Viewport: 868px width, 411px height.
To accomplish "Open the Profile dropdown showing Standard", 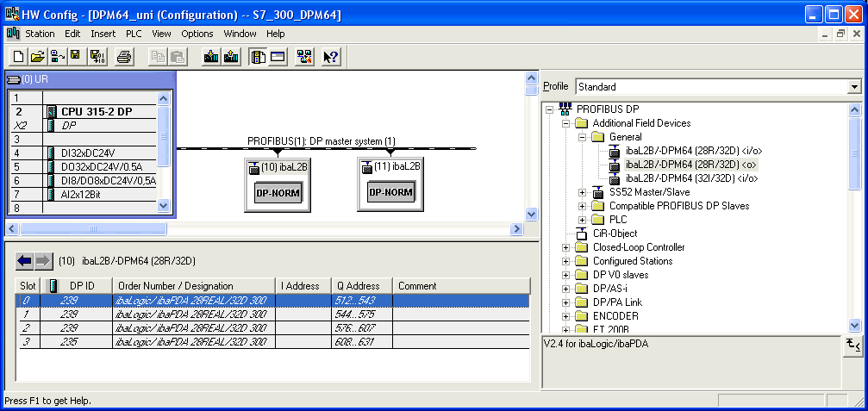I will click(x=854, y=86).
